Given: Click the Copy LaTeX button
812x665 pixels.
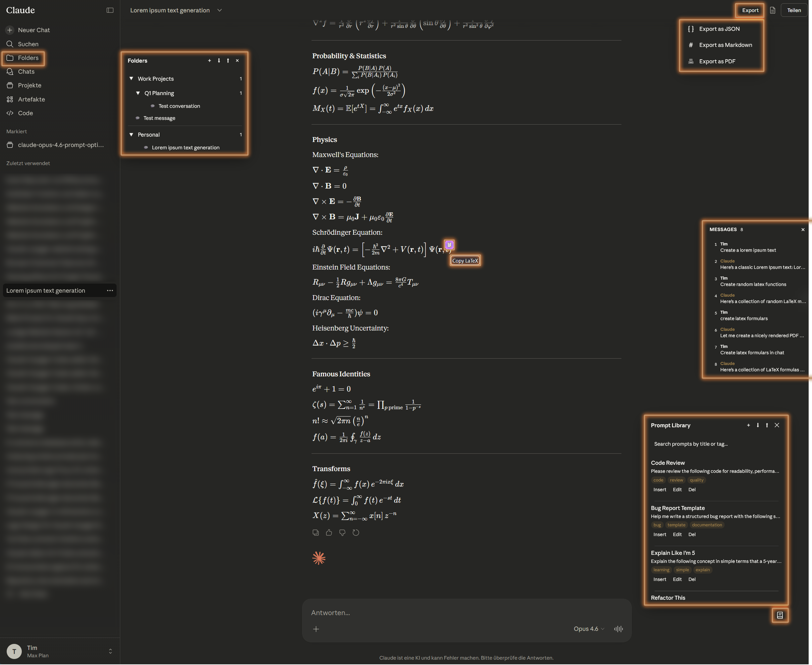Looking at the screenshot, I should [465, 261].
